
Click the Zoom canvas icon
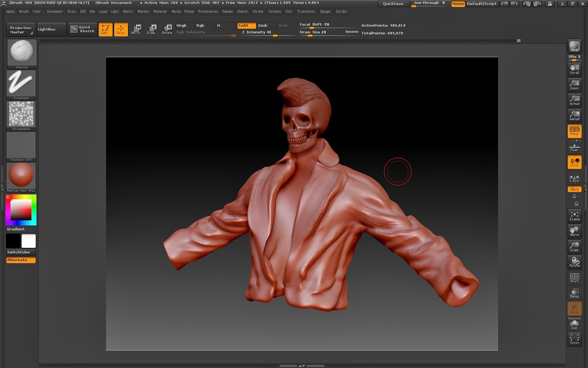[x=574, y=85]
